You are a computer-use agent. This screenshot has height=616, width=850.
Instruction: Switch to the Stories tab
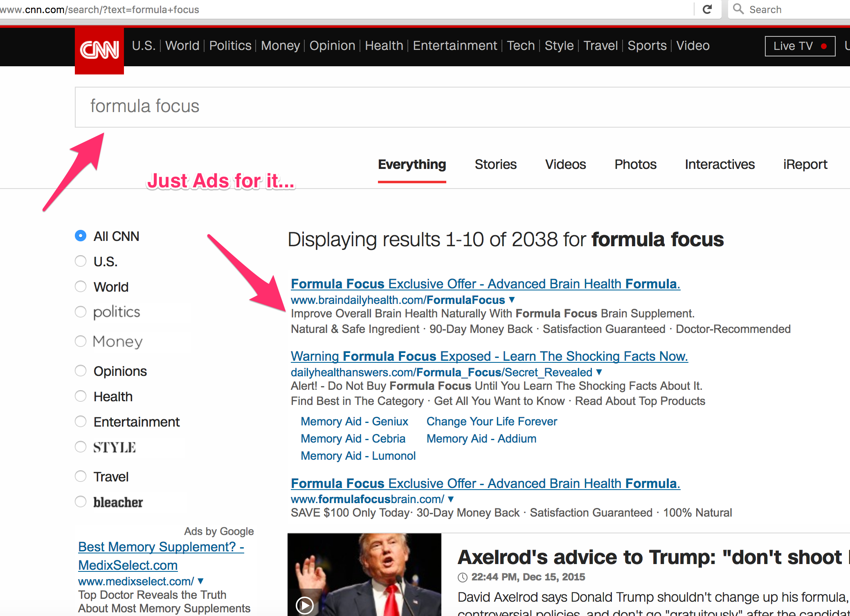tap(495, 164)
